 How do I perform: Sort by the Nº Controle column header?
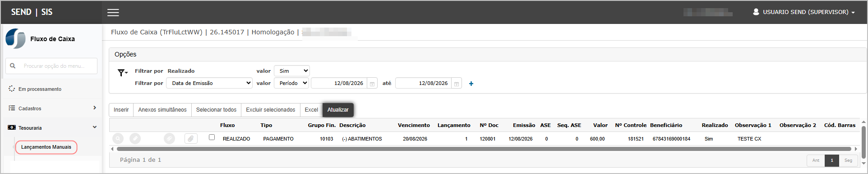[631, 125]
